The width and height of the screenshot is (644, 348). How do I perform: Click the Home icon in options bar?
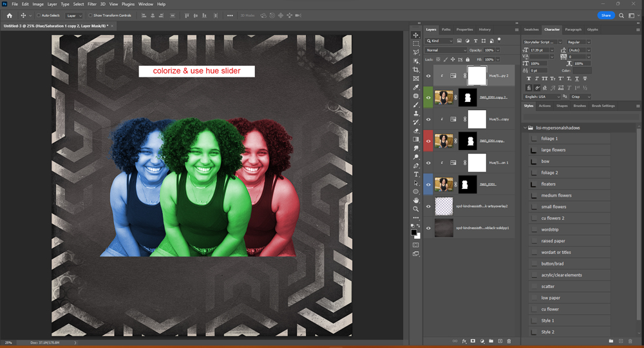point(10,15)
